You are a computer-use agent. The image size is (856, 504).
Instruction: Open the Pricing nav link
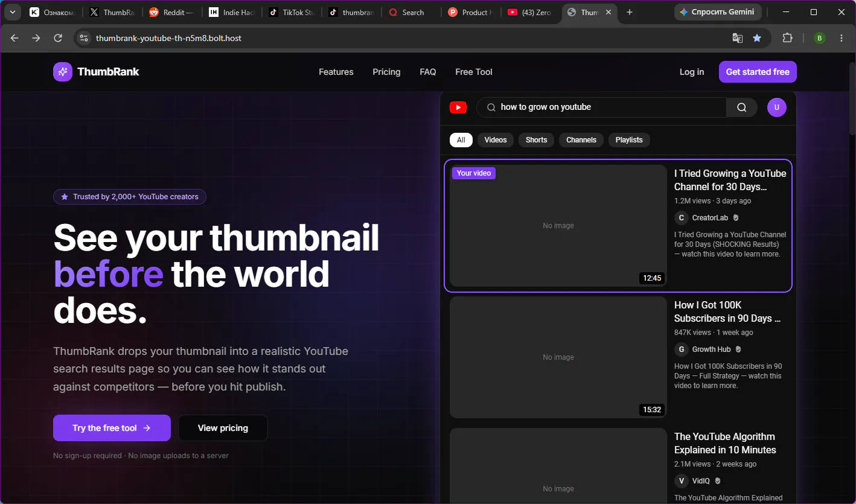386,72
